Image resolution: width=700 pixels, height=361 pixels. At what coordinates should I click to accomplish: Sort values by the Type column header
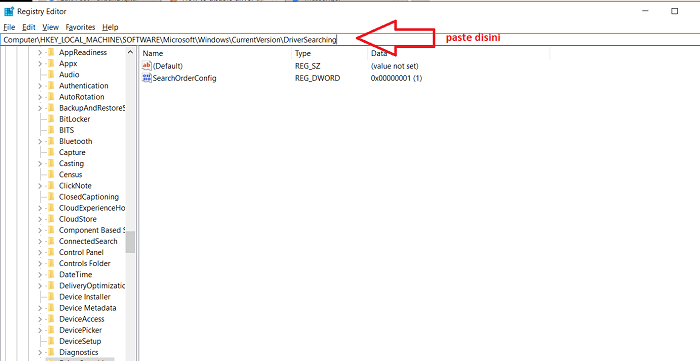[329, 53]
